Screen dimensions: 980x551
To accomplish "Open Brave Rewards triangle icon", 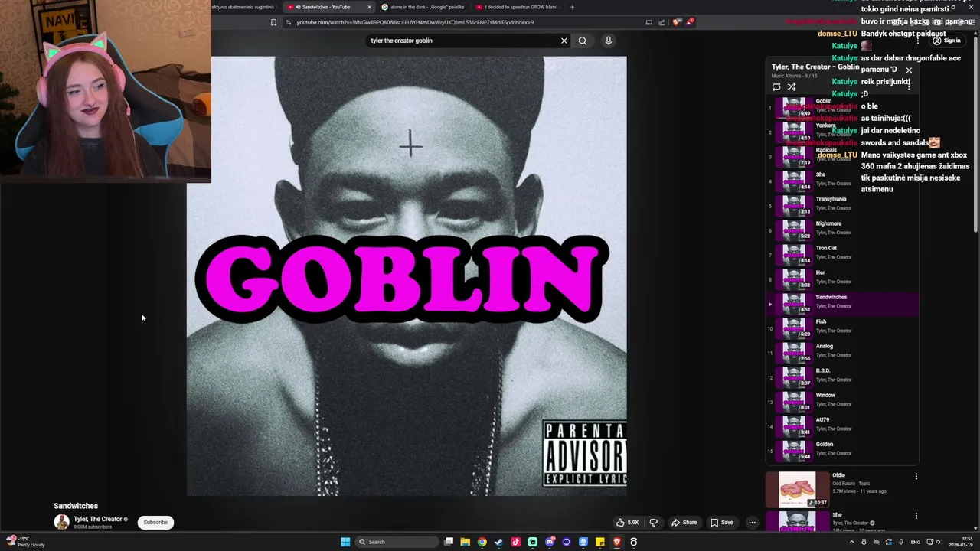I will tap(690, 22).
